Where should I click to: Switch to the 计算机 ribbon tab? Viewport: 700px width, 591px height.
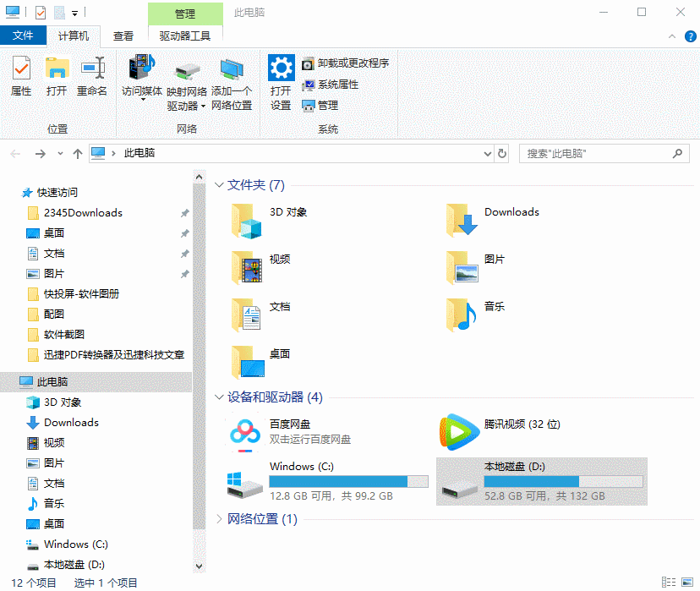pyautogui.click(x=74, y=36)
